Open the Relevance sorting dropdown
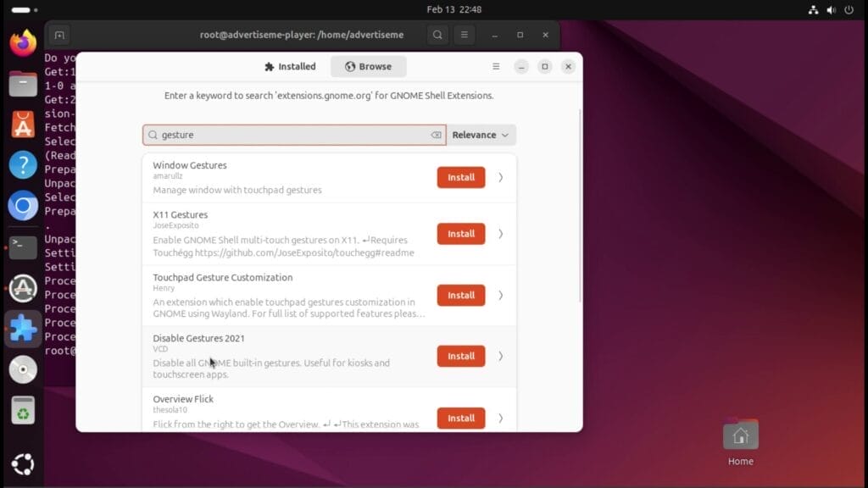The height and width of the screenshot is (488, 868). (480, 135)
